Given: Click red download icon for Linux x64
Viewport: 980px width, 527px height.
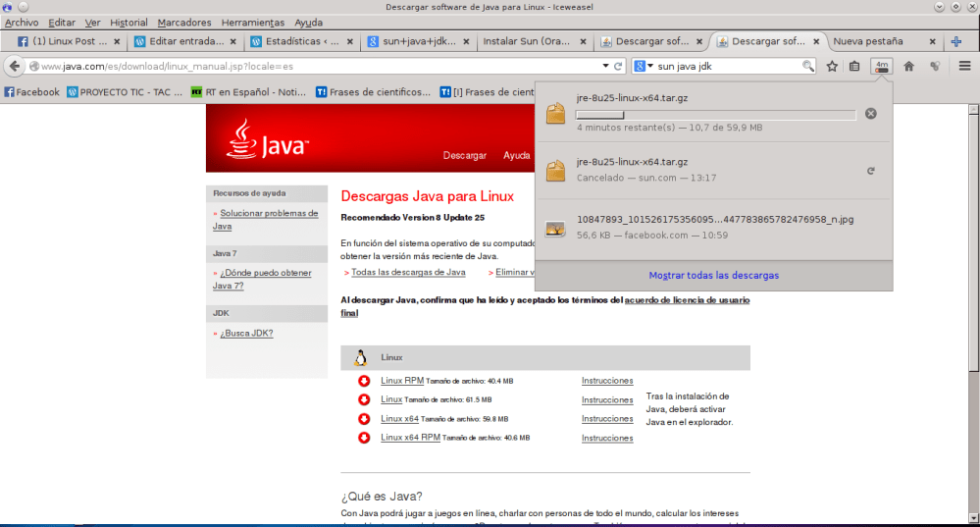Looking at the screenshot, I should pyautogui.click(x=364, y=419).
